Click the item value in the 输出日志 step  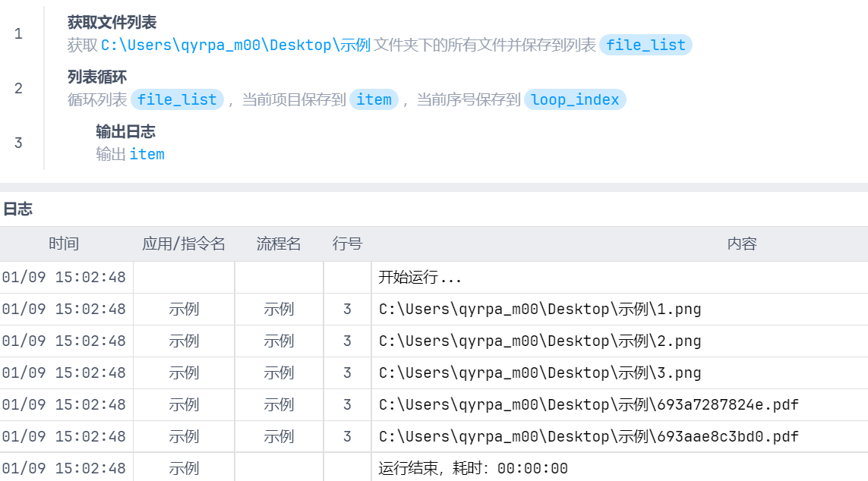147,154
